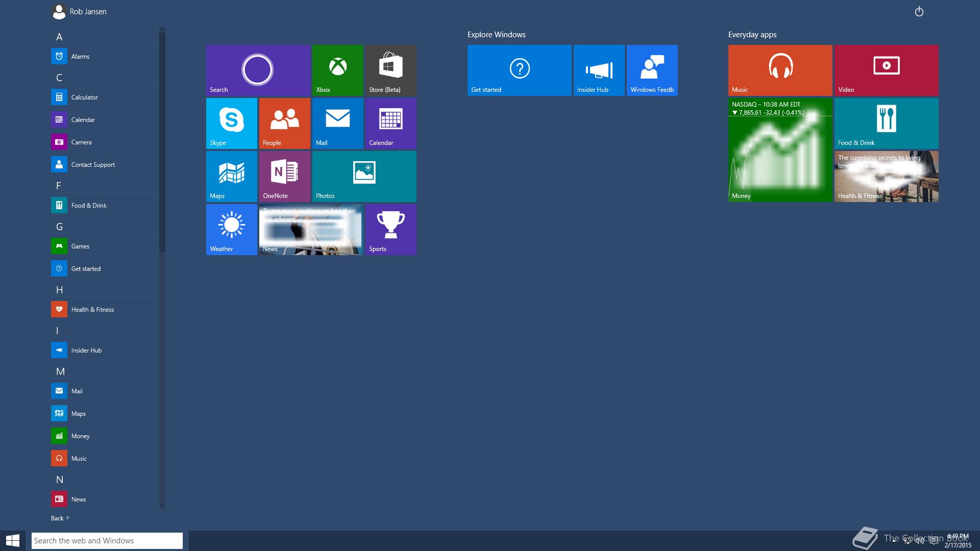Open Mail in the app list
The height and width of the screenshot is (551, 980).
[x=104, y=391]
